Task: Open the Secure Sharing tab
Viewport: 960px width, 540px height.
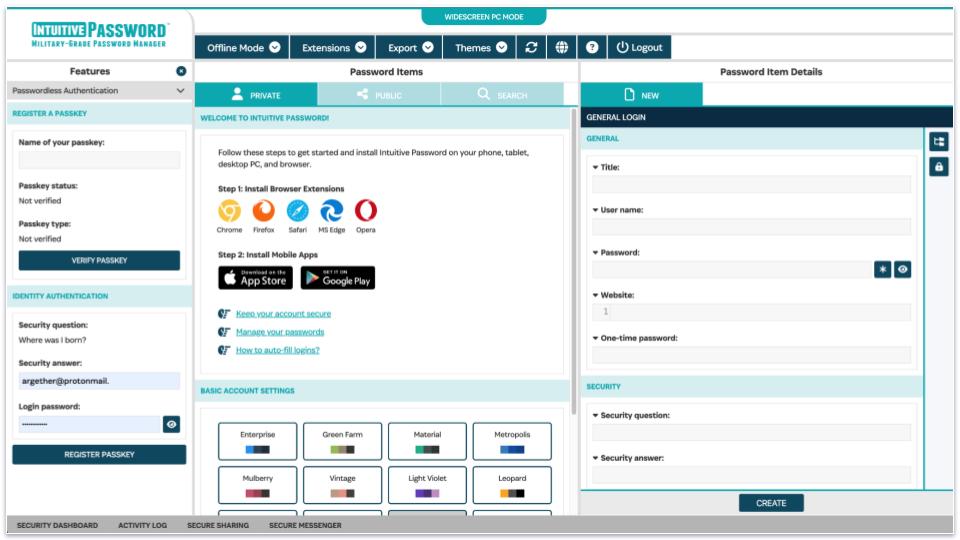Action: (218, 525)
